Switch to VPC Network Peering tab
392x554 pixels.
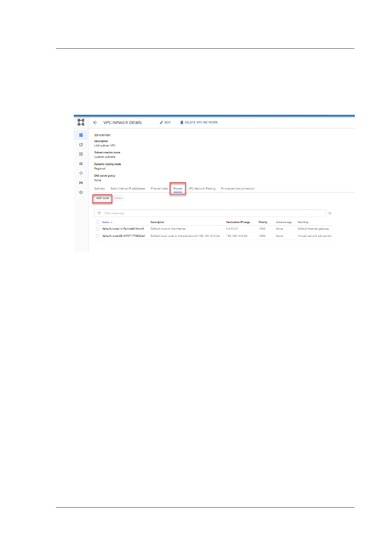click(202, 189)
